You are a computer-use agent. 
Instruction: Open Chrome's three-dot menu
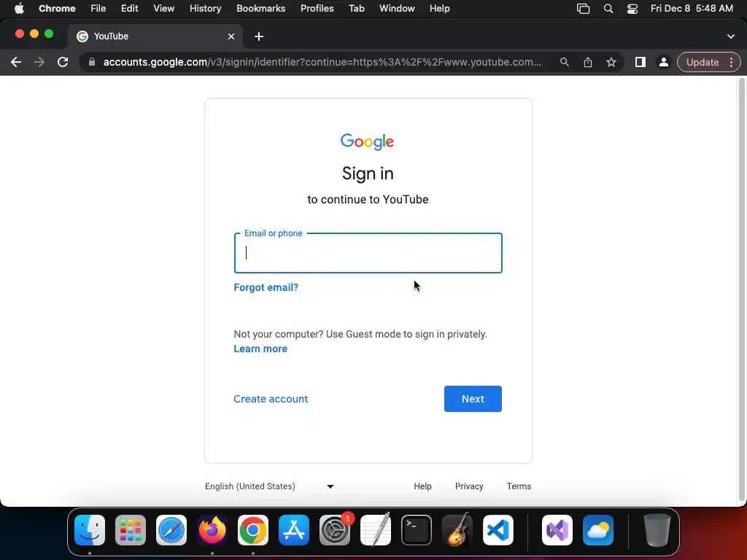coord(731,63)
